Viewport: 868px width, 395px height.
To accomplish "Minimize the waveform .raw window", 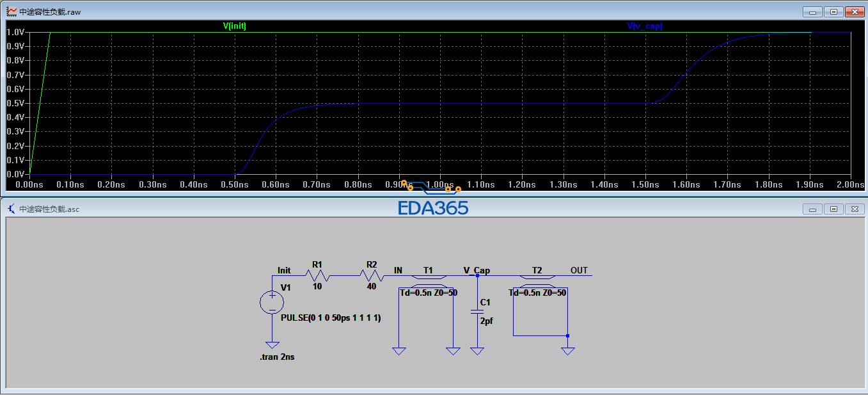I will pos(814,12).
